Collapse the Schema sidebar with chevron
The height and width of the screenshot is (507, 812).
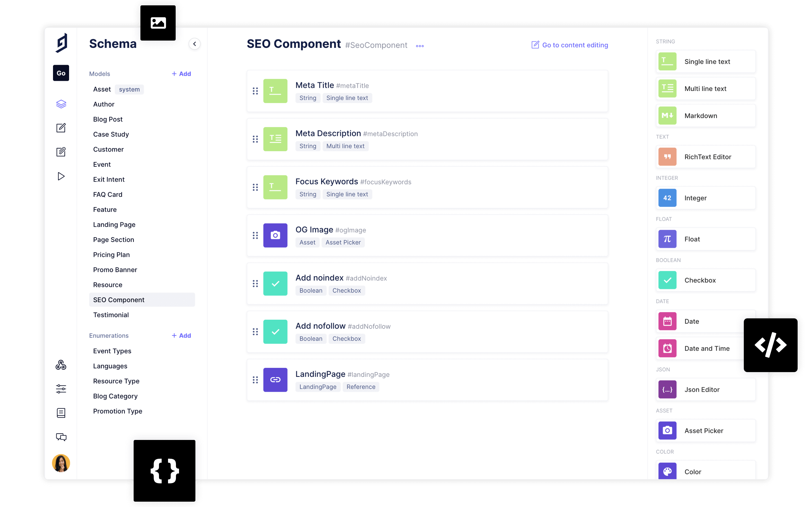pyautogui.click(x=195, y=44)
